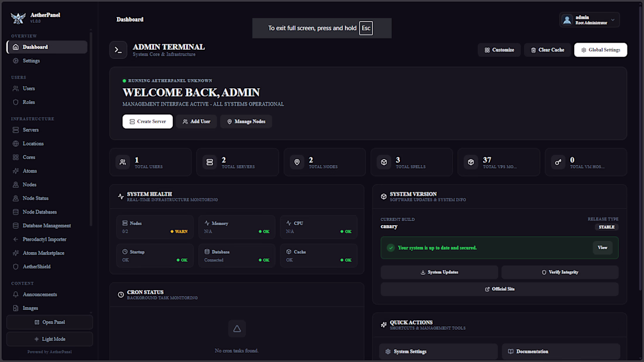Click the Announcements bell icon

[16, 294]
